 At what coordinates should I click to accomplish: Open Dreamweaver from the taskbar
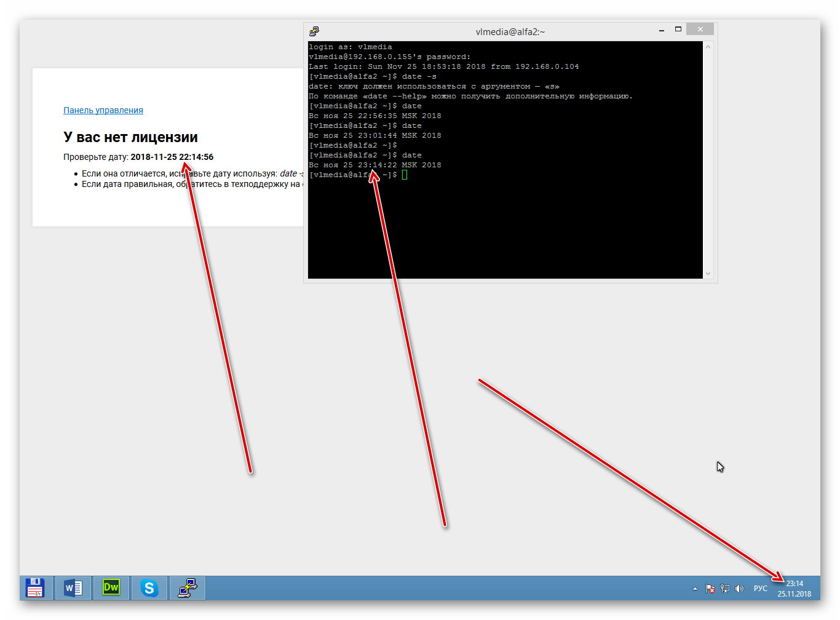[111, 588]
